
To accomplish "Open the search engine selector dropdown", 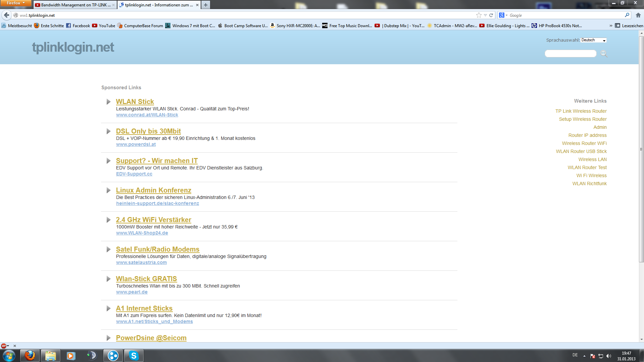I will click(503, 15).
